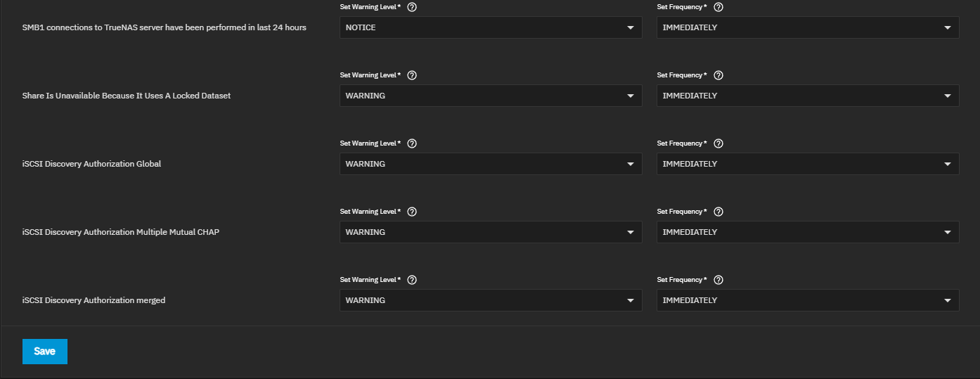Save the alert settings

point(44,352)
